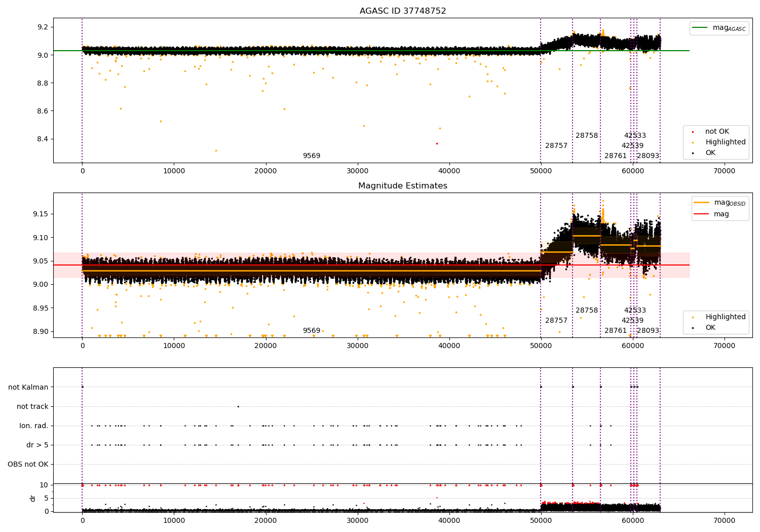The width and height of the screenshot is (760, 532).
Task: Click y-axis tick 8.4 in AGASC ID plot
Action: pyautogui.click(x=43, y=139)
